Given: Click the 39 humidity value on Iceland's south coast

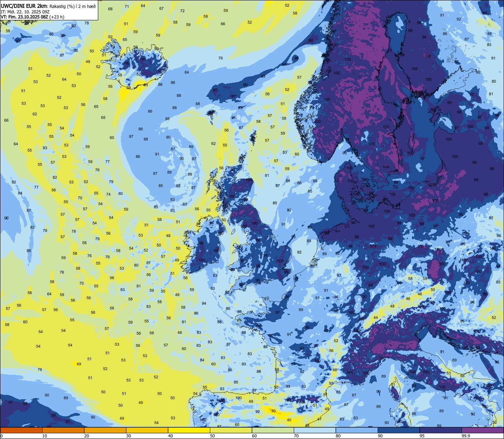Looking at the screenshot, I should coord(128,88).
